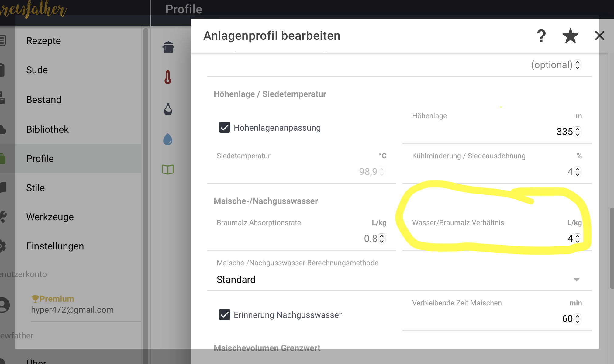Screen dimensions: 614x364
Task: Click the red thermometer mash profile icon
Action: click(168, 77)
